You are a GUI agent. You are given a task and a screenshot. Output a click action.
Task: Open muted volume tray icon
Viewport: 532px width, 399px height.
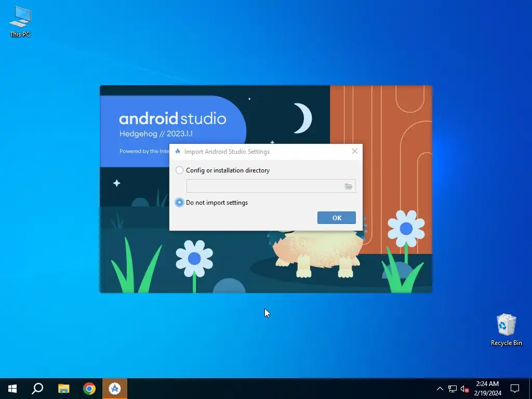point(465,389)
